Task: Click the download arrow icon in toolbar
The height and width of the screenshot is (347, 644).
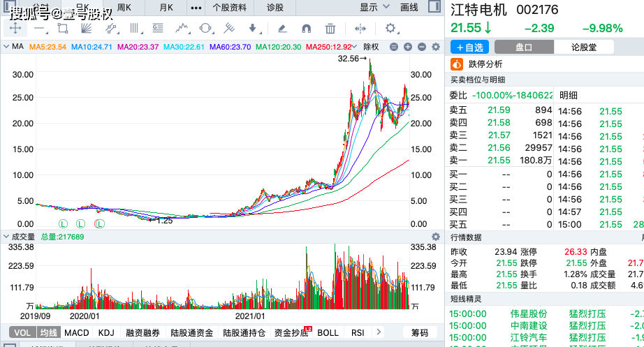Action: (x=253, y=29)
